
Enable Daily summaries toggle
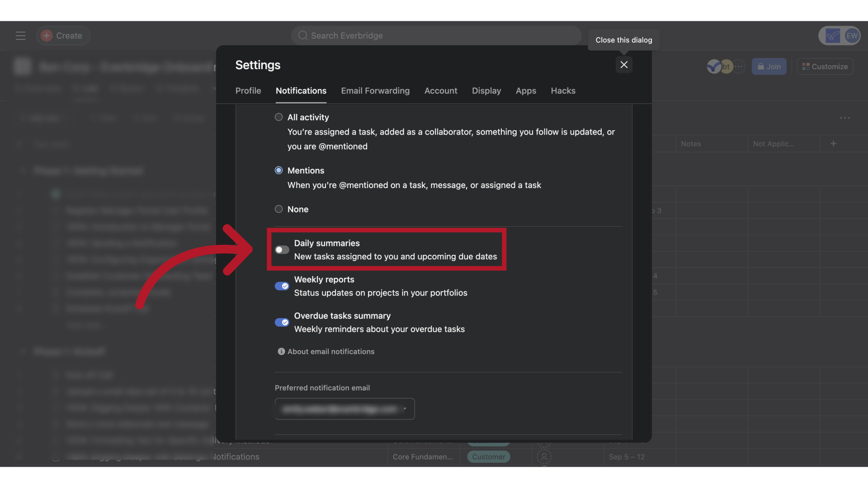coord(281,250)
